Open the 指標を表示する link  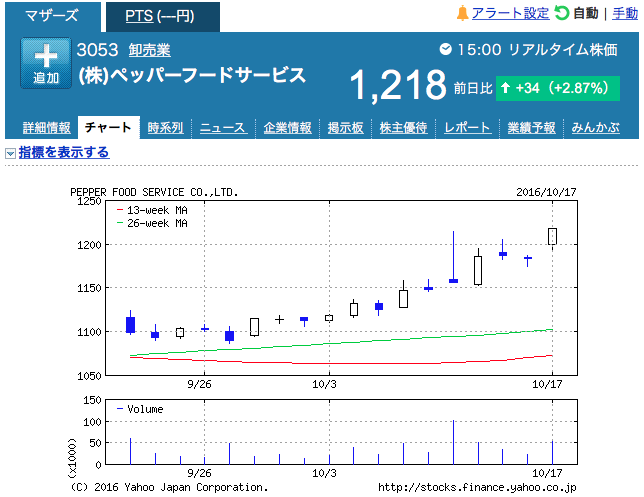coord(64,152)
